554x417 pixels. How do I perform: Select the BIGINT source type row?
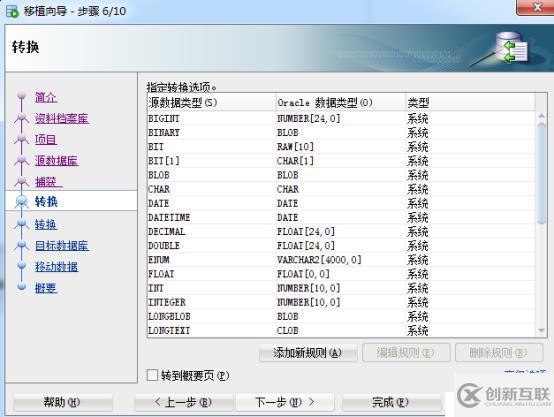[341, 118]
